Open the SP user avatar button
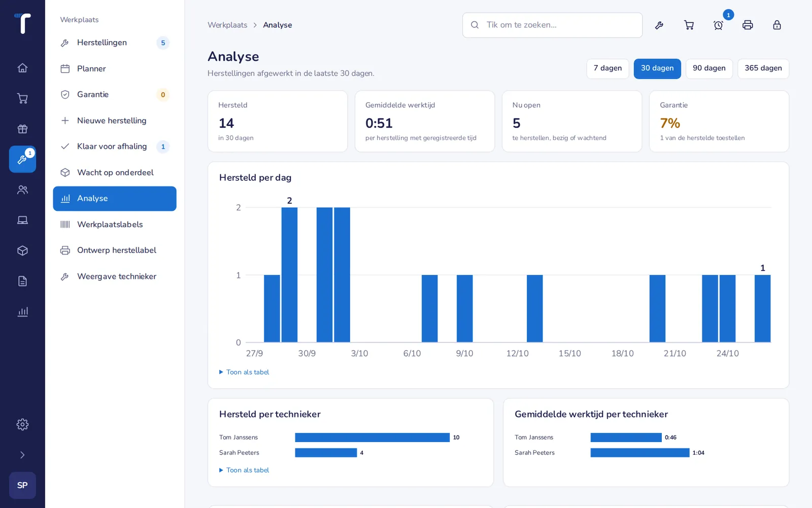Image resolution: width=812 pixels, height=508 pixels. 22,485
